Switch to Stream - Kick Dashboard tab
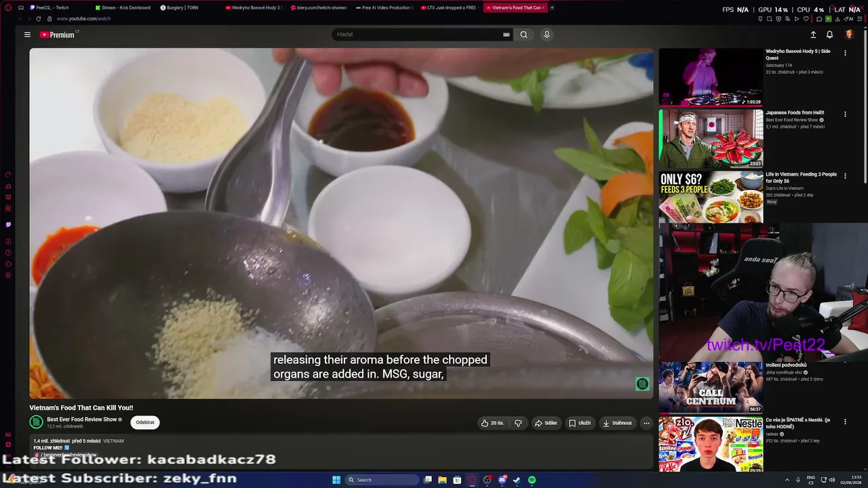 coord(123,7)
